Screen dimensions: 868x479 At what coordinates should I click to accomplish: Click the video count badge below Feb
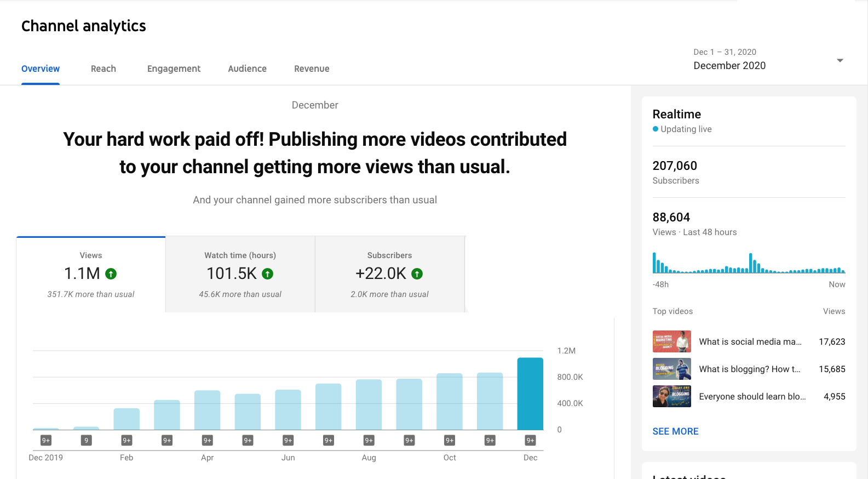127,440
